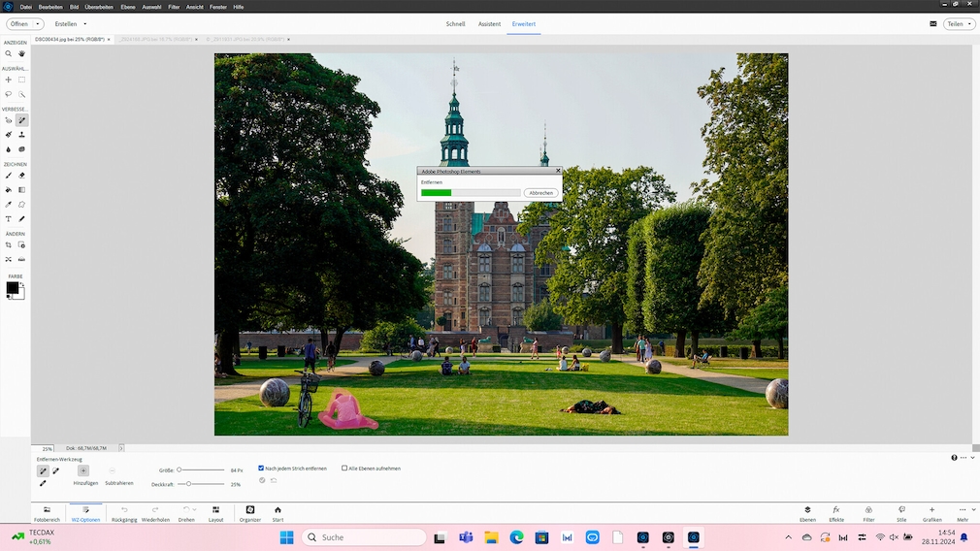Image resolution: width=980 pixels, height=551 pixels.
Task: Click the black foreground color swatch
Action: pos(12,287)
